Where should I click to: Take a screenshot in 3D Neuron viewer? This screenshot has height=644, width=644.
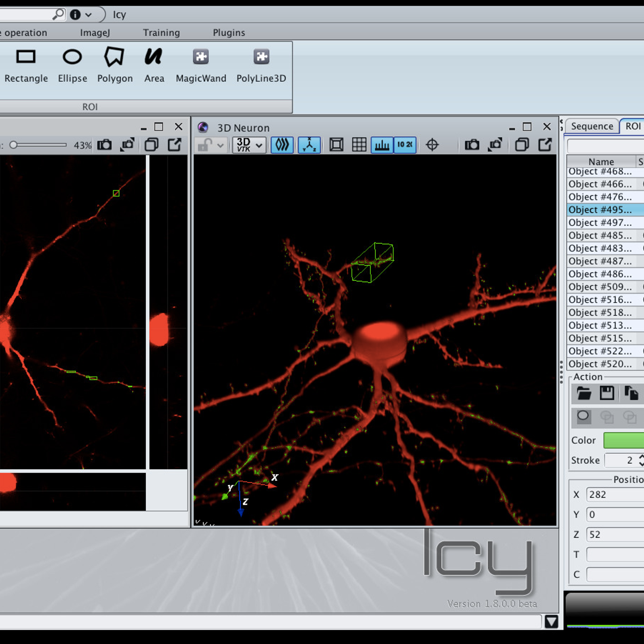click(x=472, y=145)
